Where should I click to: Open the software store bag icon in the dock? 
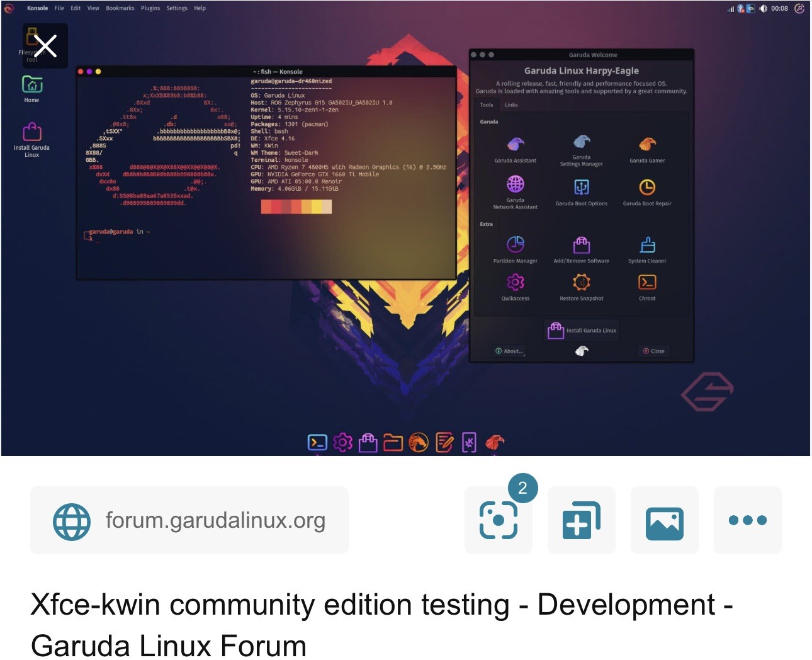point(368,443)
